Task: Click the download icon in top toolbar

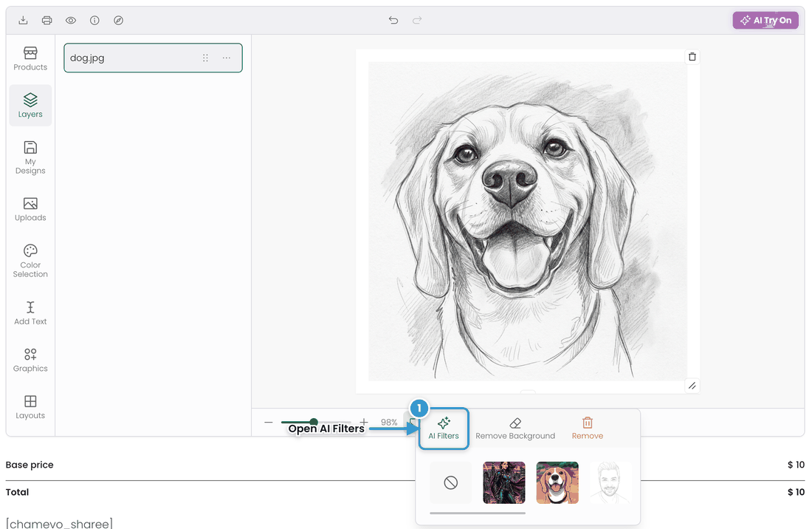Action: [23, 20]
